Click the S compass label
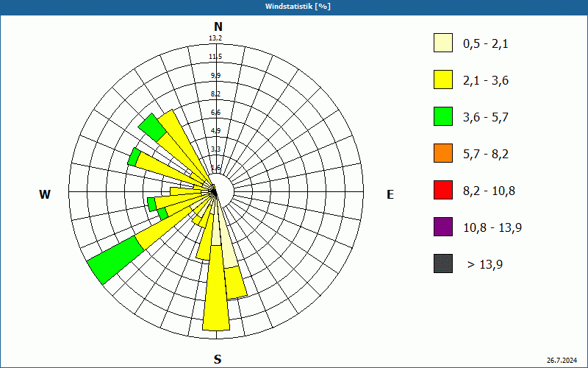Viewport: 588px width, 368px height. [218, 360]
